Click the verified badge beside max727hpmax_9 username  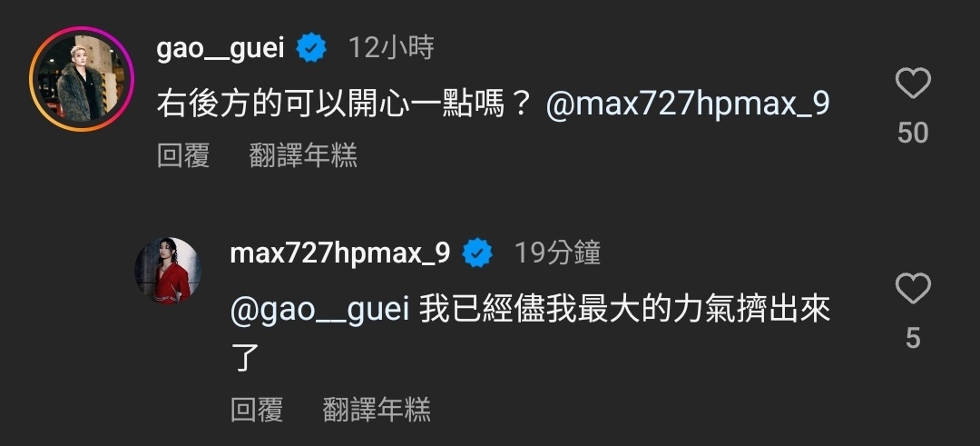pos(477,253)
